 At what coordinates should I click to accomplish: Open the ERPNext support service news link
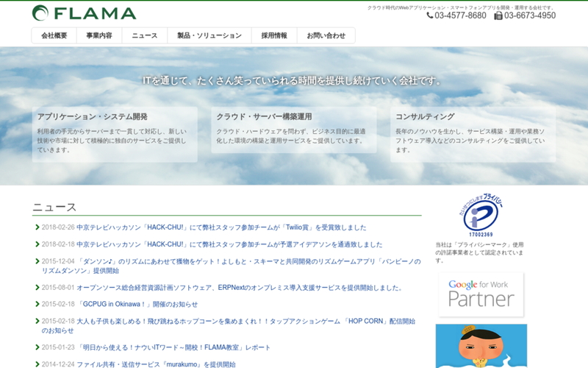240,288
